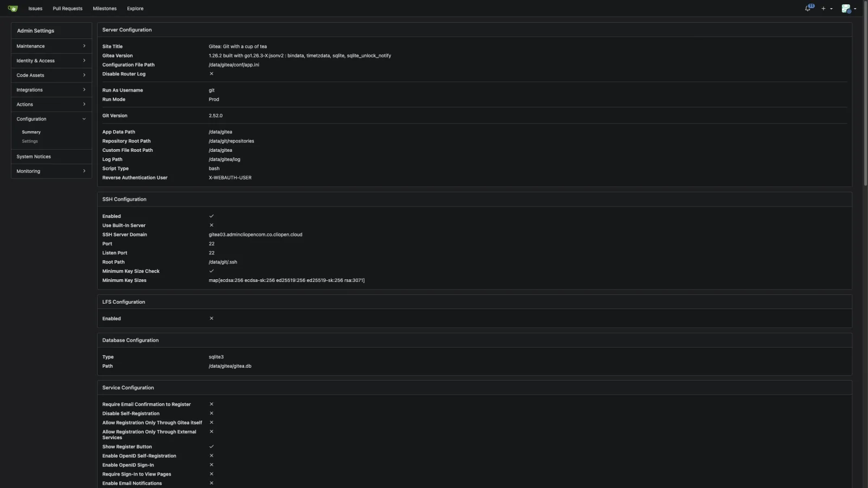The width and height of the screenshot is (868, 488).
Task: Click the X mark for LFS Enabled
Action: (x=212, y=318)
